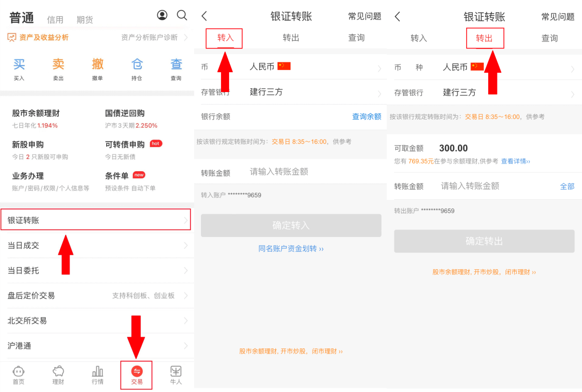Image resolution: width=582 pixels, height=392 pixels.
Task: Select the 转出 tab on transfer-out page
Action: (x=484, y=38)
